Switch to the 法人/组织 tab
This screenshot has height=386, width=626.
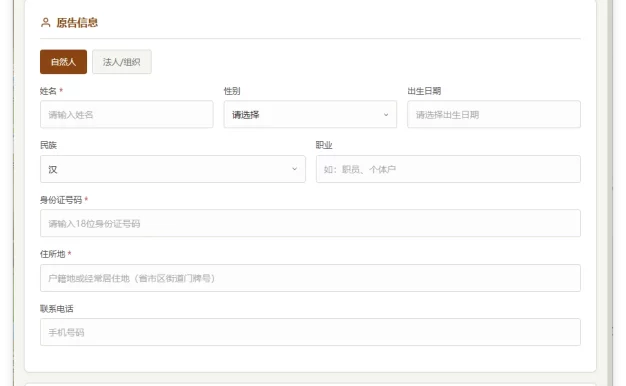pos(122,62)
